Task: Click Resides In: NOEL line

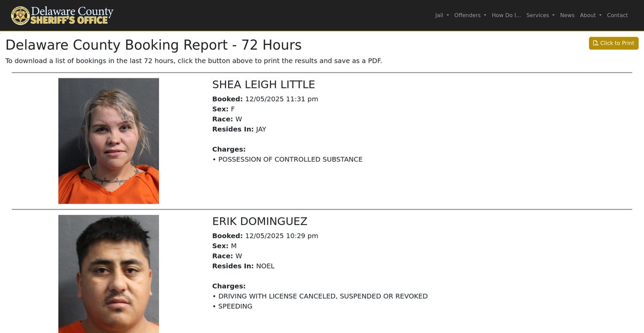Action: [244, 266]
